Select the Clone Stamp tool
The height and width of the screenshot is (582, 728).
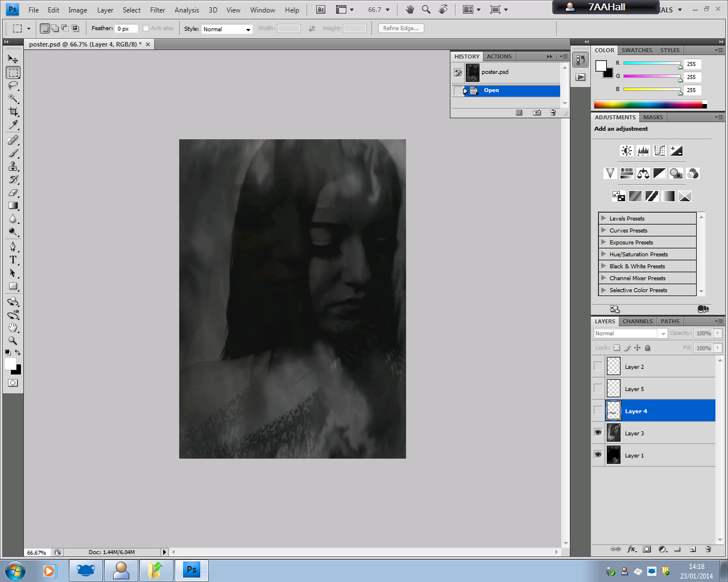coord(13,166)
